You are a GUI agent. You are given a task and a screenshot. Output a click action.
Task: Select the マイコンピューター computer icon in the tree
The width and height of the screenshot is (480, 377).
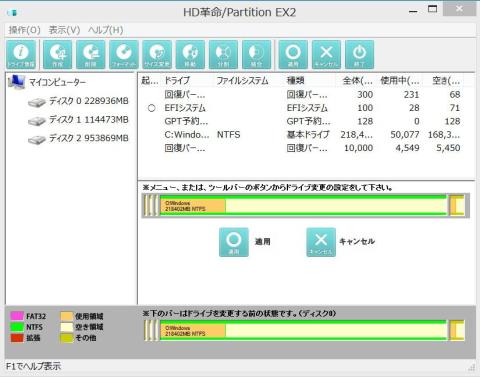tap(17, 82)
